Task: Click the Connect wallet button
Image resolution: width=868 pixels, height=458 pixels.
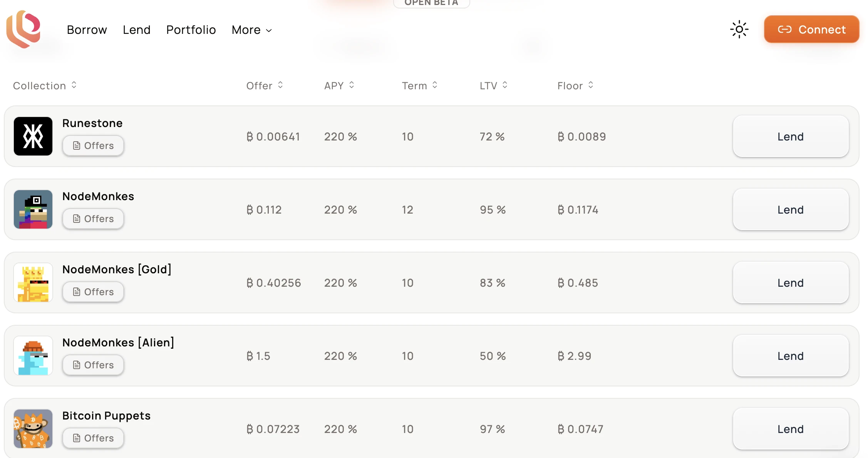Action: 811,29
